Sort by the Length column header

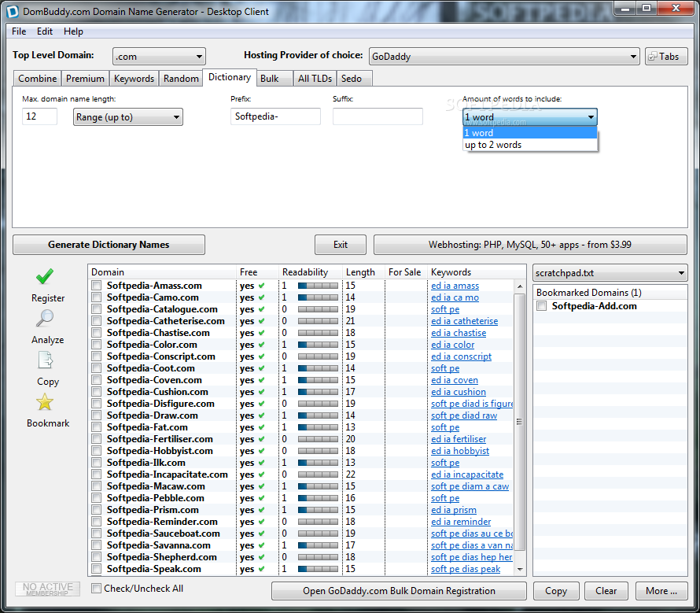point(363,272)
